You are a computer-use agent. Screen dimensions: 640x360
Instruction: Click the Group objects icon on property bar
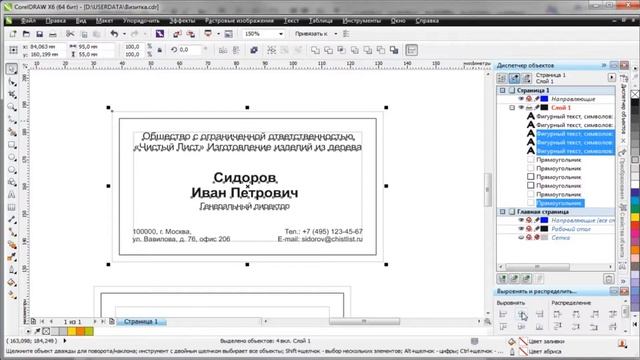(x=271, y=50)
